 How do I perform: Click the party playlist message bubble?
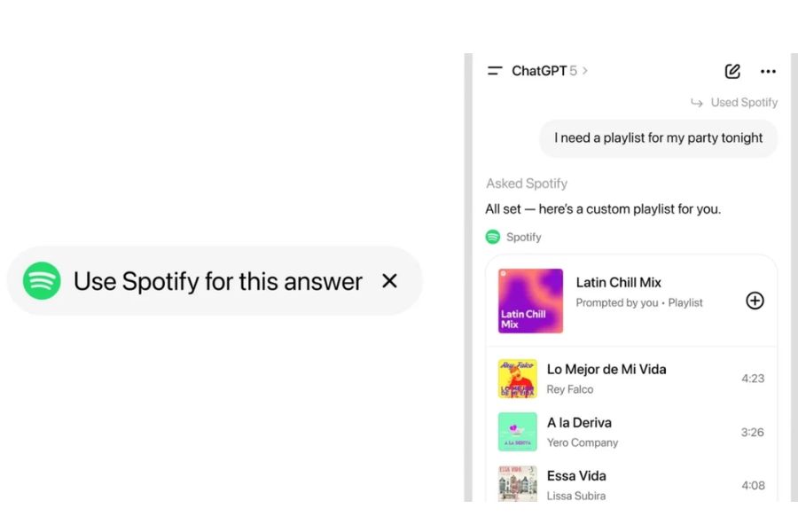click(x=659, y=138)
